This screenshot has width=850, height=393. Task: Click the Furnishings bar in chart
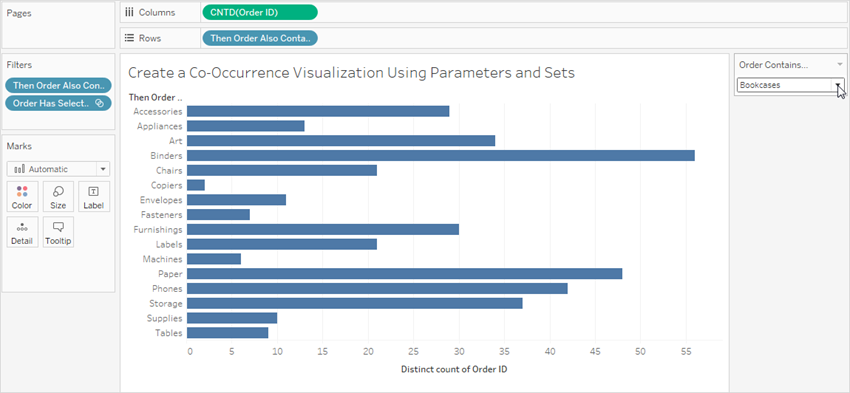(x=323, y=229)
